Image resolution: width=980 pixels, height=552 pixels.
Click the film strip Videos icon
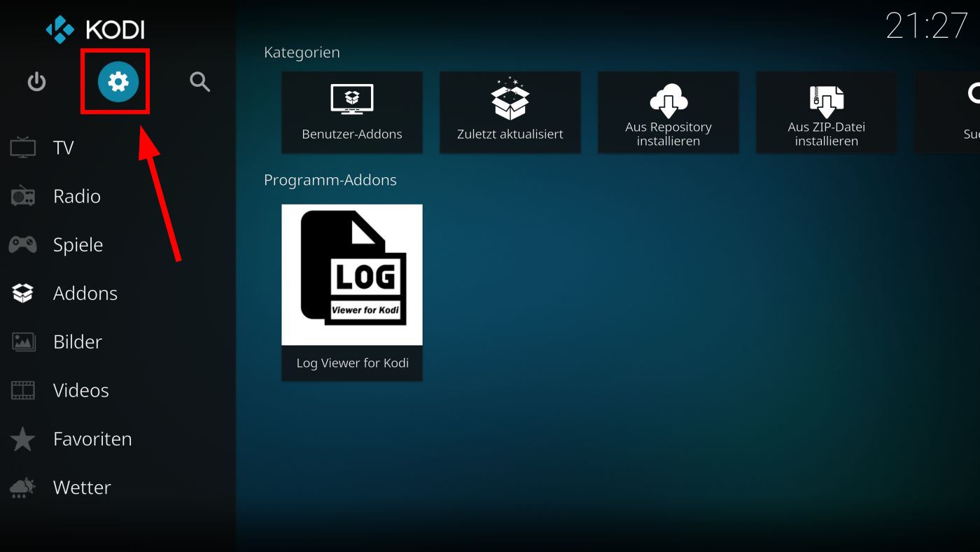[x=22, y=390]
